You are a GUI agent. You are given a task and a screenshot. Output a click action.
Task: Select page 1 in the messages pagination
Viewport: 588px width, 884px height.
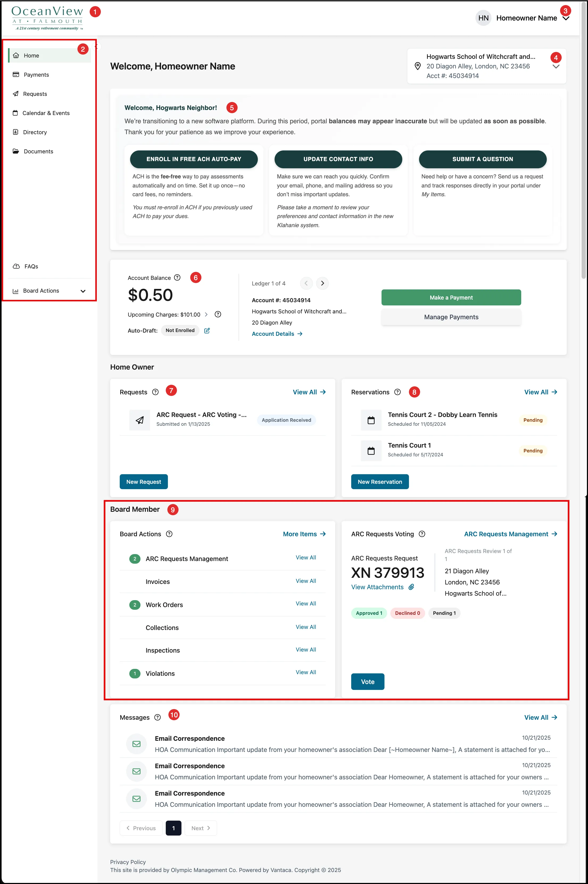[x=173, y=828]
